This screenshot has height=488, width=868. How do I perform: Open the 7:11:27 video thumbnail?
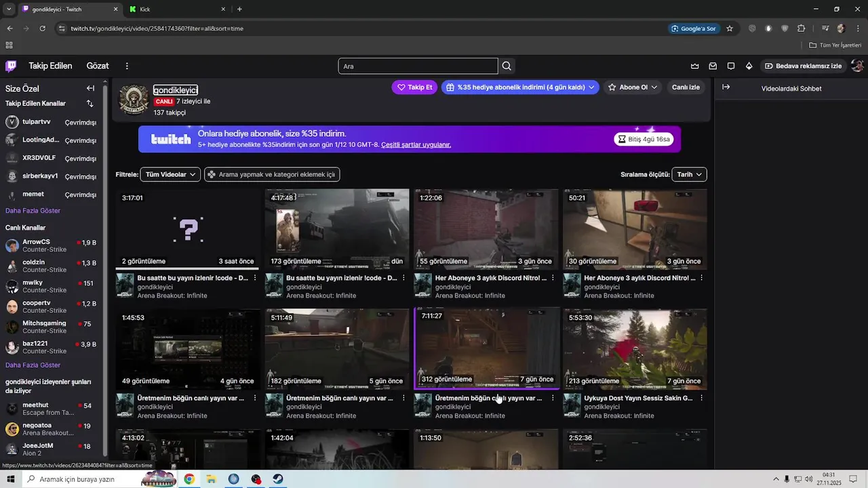click(487, 348)
